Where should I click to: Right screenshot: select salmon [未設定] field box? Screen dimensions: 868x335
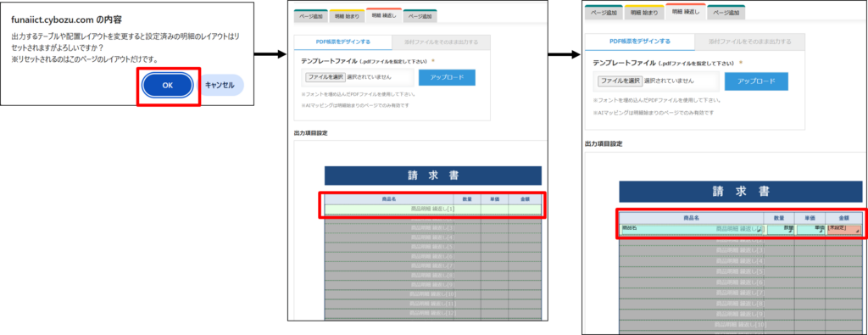coord(844,230)
